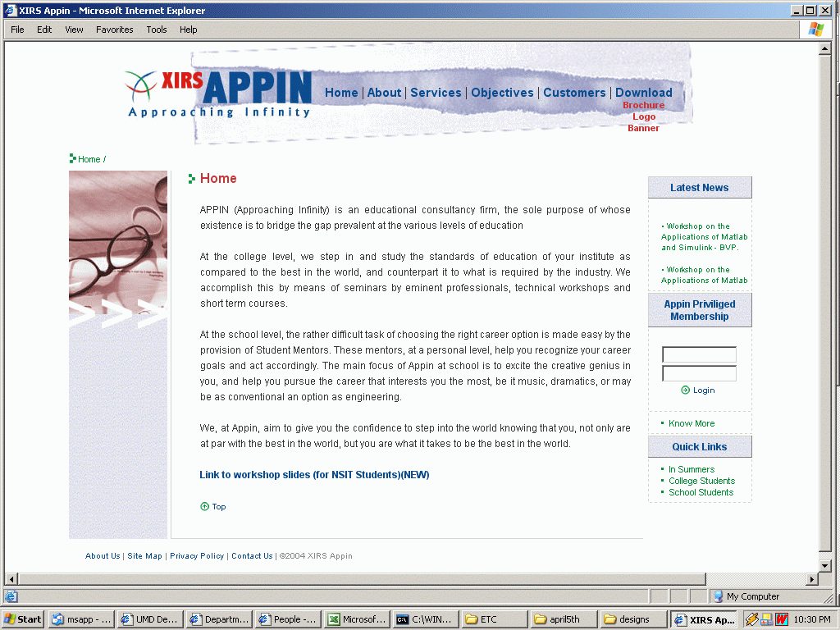
Task: Click the Top link below the article
Action: point(218,506)
